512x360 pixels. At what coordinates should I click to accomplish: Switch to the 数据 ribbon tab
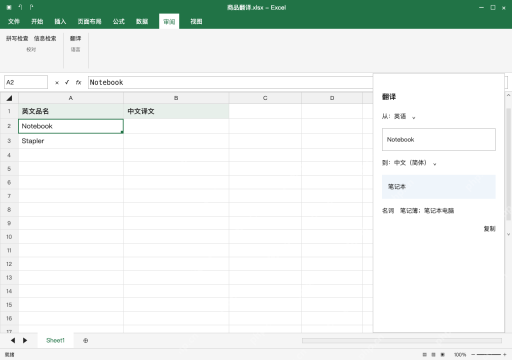tap(142, 22)
